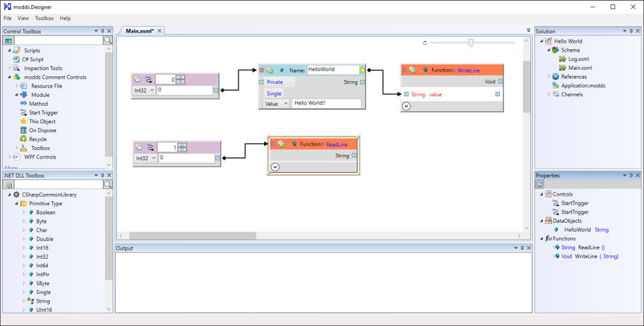Click the Log.xsml file icon
Viewport: 644px width, 326px height.
[x=562, y=59]
